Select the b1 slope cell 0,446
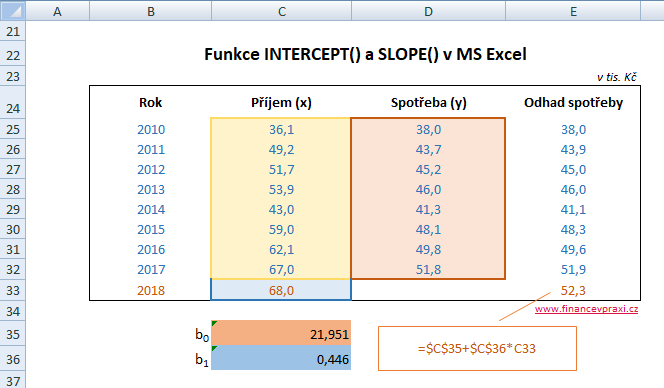Image resolution: width=664 pixels, height=388 pixels. [281, 358]
